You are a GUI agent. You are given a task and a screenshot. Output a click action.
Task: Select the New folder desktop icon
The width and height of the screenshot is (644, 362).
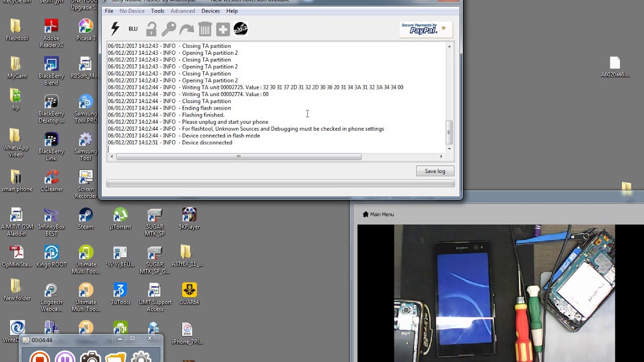(17, 290)
